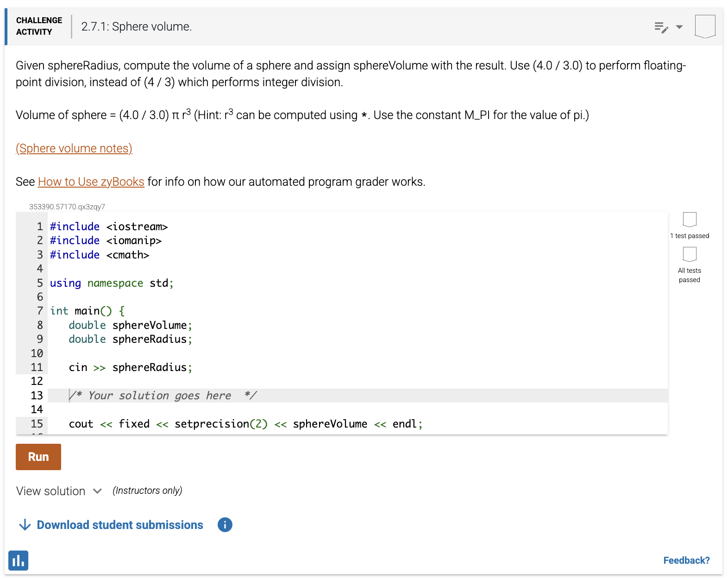Click the edit notes list icon in header
This screenshot has height=579, width=728.
pyautogui.click(x=661, y=27)
